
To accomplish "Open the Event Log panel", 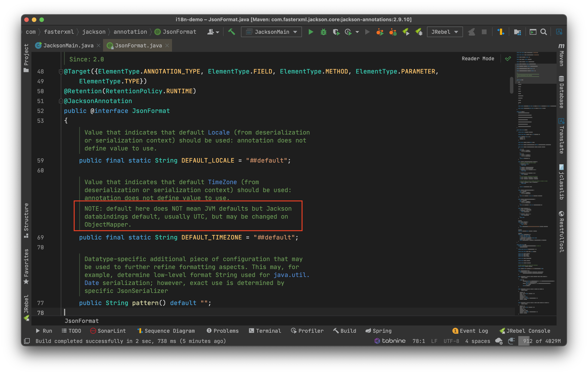I will (470, 331).
